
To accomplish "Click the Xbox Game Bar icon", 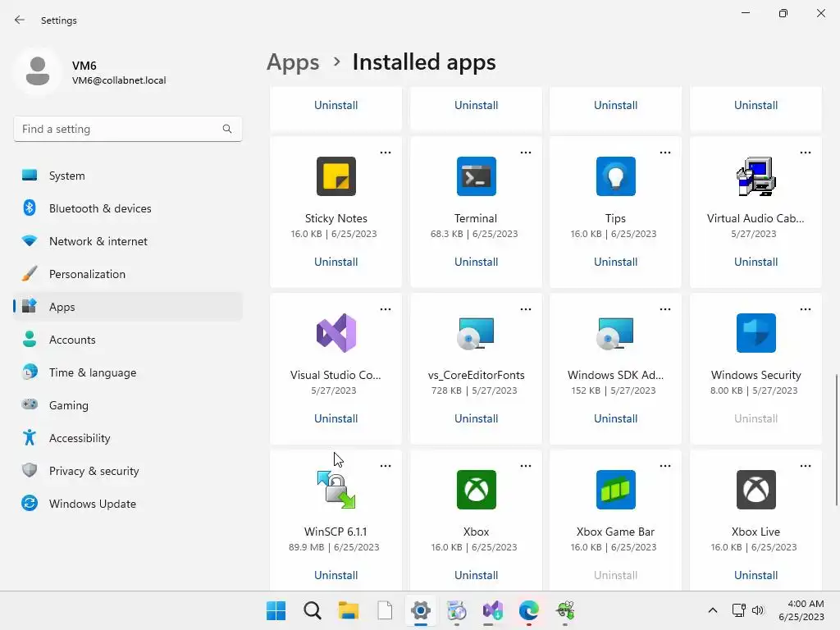I will tap(615, 490).
